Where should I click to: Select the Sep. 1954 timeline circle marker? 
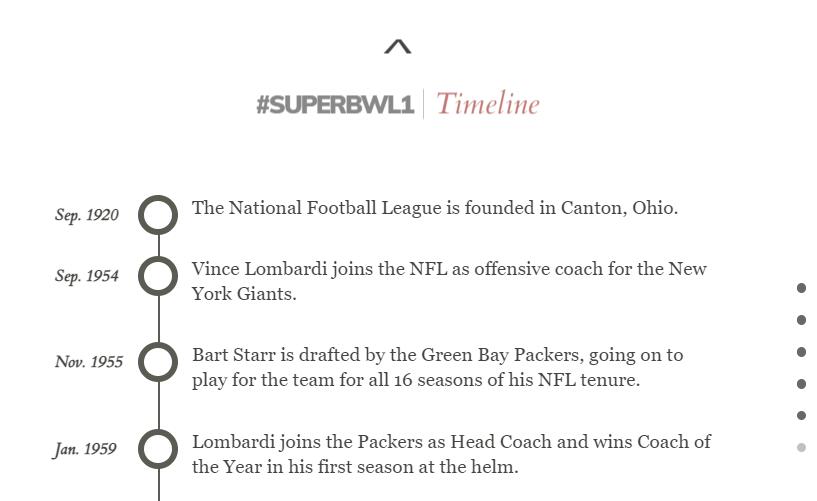coord(158,276)
